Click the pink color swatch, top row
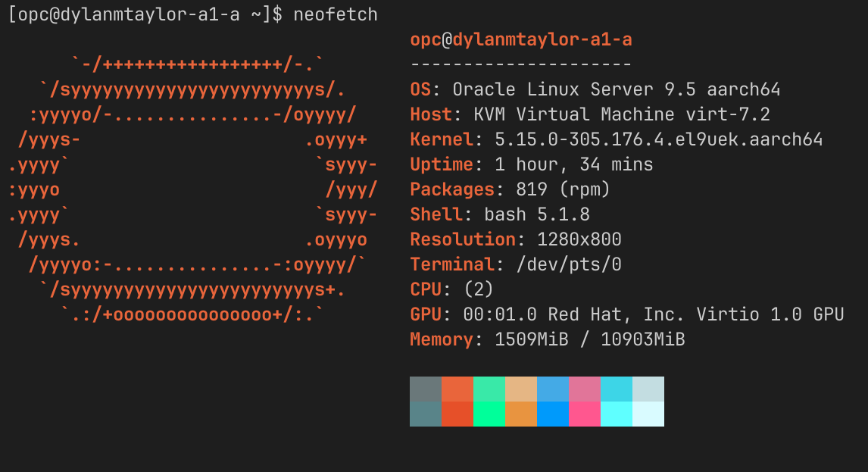Viewport: 868px width, 472px height. (585, 389)
